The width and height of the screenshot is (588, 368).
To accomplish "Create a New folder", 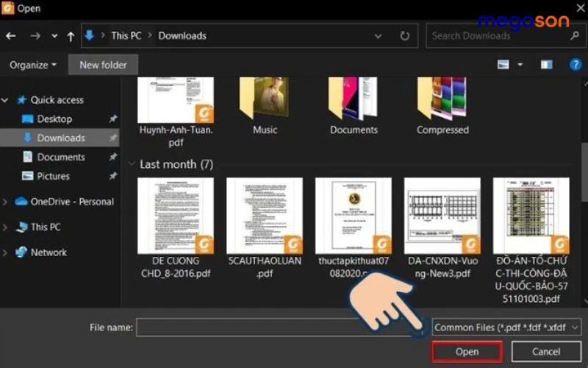I will [103, 65].
